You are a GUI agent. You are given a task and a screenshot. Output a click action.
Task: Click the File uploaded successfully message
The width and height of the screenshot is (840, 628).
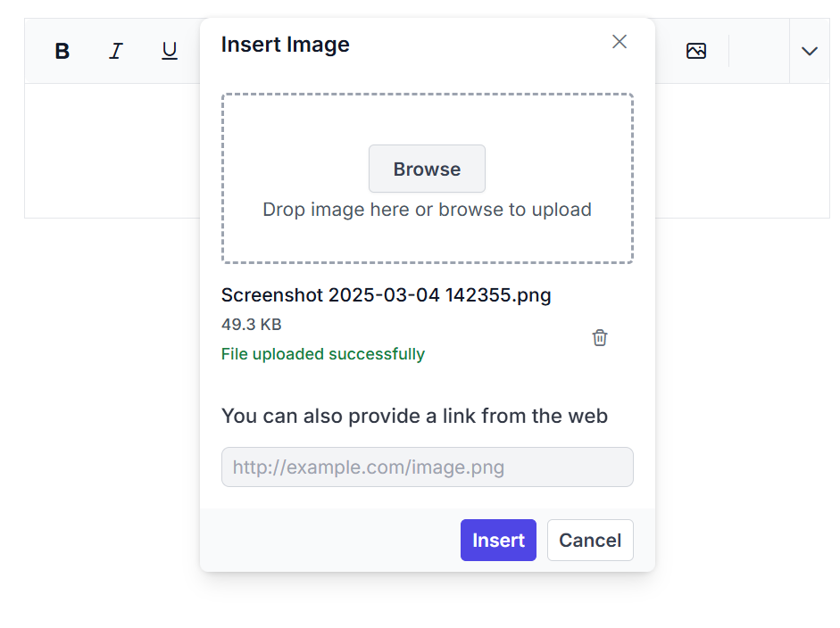(x=323, y=354)
